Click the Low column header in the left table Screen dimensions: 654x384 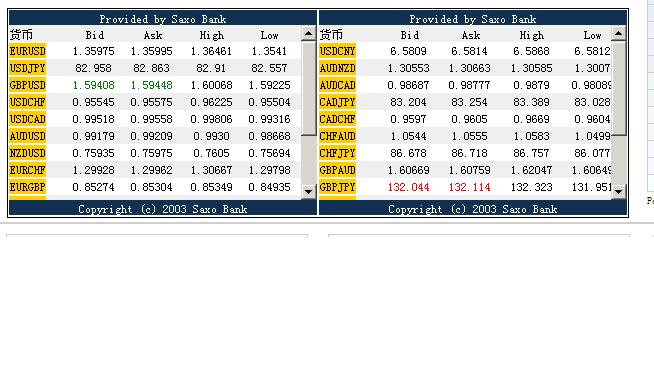269,35
